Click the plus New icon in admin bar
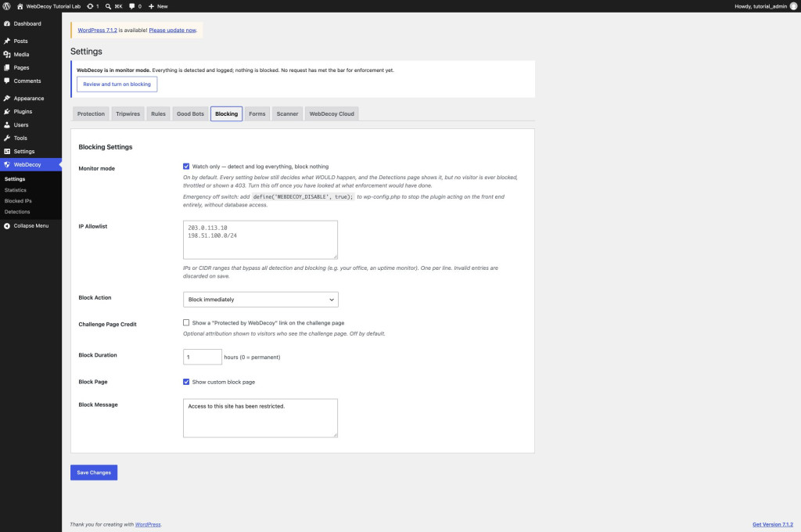The width and height of the screenshot is (801, 532). [151, 6]
